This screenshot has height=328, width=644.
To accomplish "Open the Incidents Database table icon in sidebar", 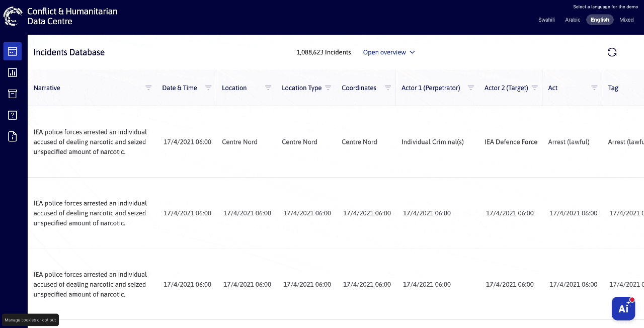I will pyautogui.click(x=13, y=51).
